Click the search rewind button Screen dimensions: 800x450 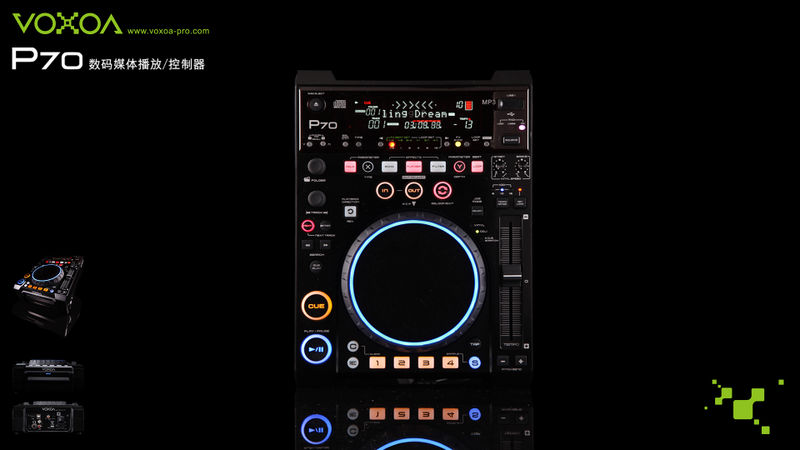(308, 245)
